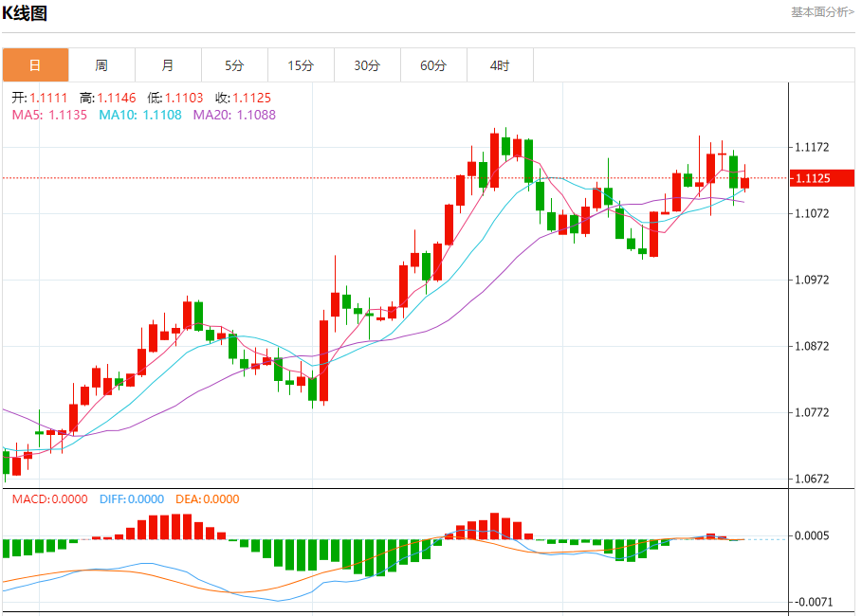The image size is (862, 616).
Task: Open the 基本面分析> link
Action: [x=822, y=12]
